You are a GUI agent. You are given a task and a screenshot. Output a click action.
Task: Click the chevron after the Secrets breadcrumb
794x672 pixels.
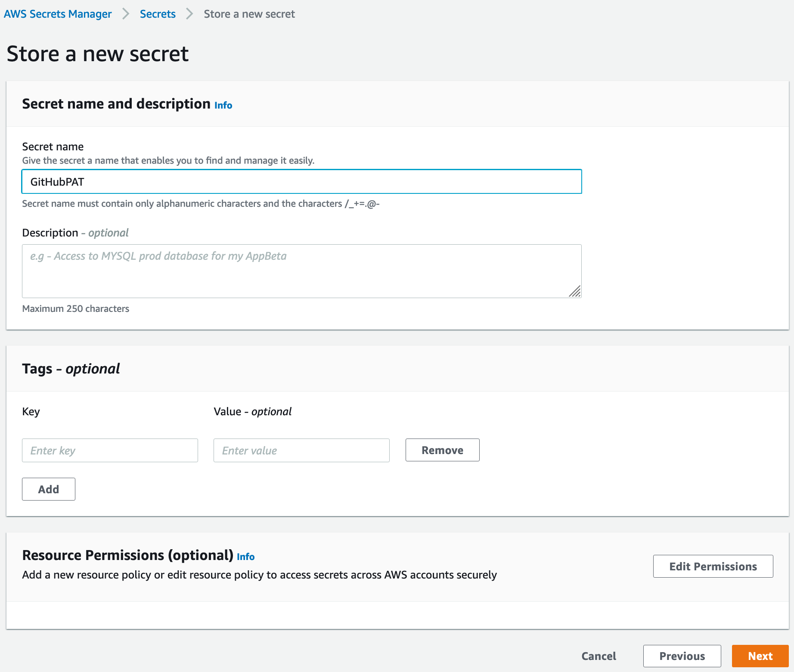tap(189, 14)
